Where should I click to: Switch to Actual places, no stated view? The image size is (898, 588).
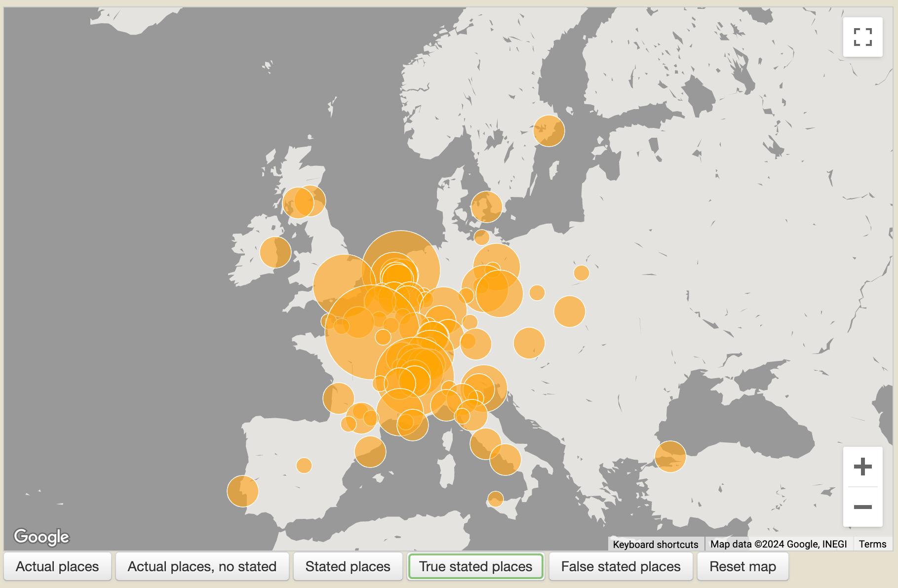[202, 567]
